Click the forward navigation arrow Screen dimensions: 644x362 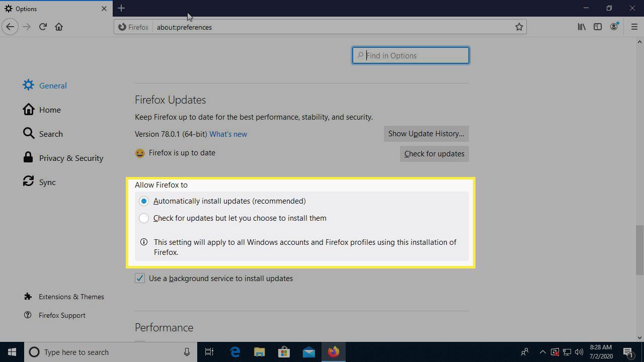click(x=27, y=27)
